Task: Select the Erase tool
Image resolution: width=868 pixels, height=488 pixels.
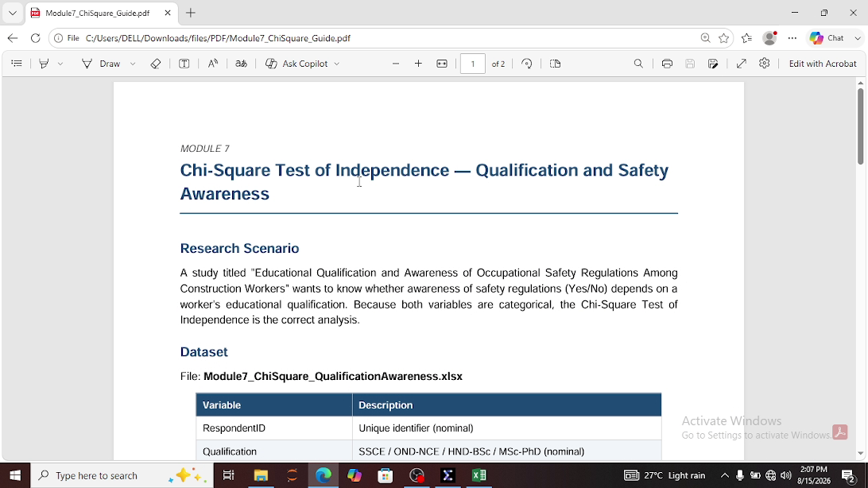Action: pyautogui.click(x=156, y=64)
